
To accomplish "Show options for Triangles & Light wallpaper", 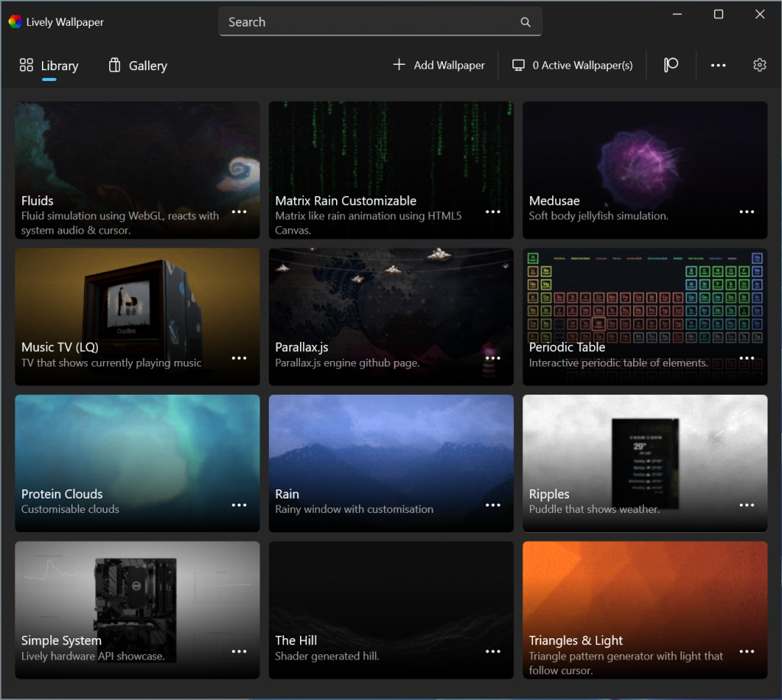I will [747, 651].
